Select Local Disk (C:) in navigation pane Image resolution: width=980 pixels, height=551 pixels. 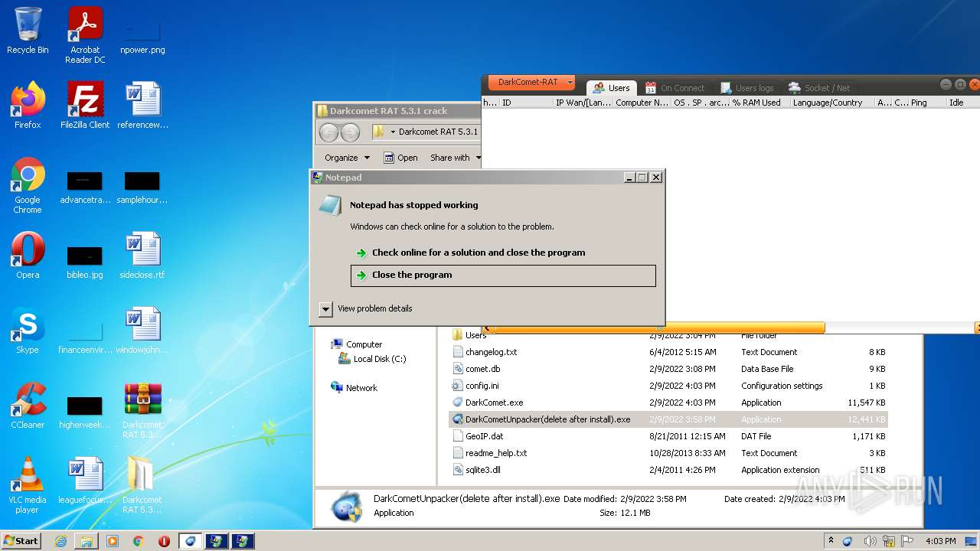click(x=372, y=359)
